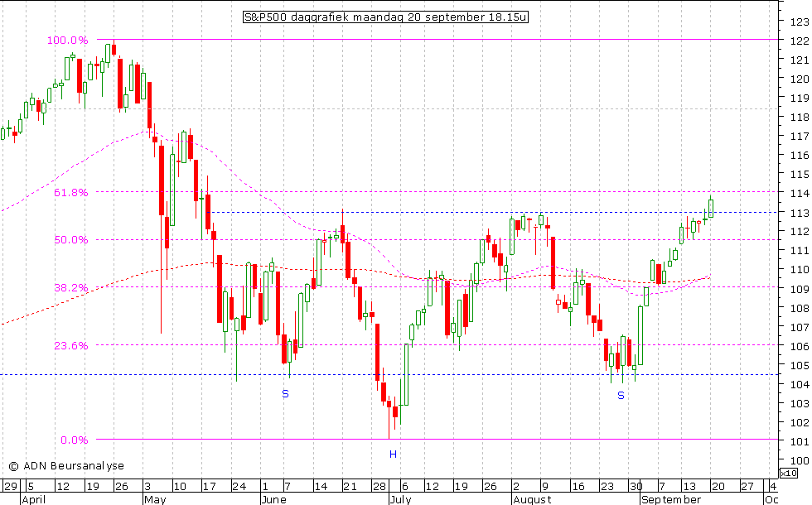812x505 pixels.
Task: Select the June month label
Action: click(x=274, y=499)
